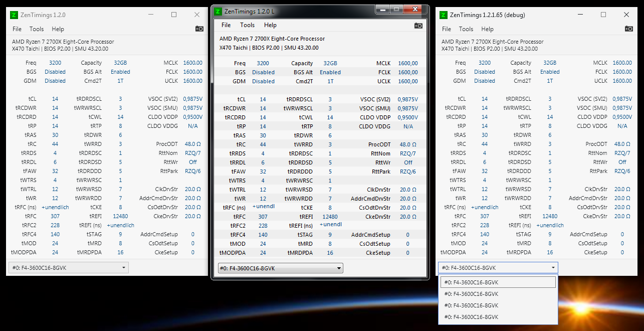This screenshot has height=331, width=644.
Task: Click tRFC4 value 140 in ZenTimings 1.2.0 window
Action: click(55, 234)
